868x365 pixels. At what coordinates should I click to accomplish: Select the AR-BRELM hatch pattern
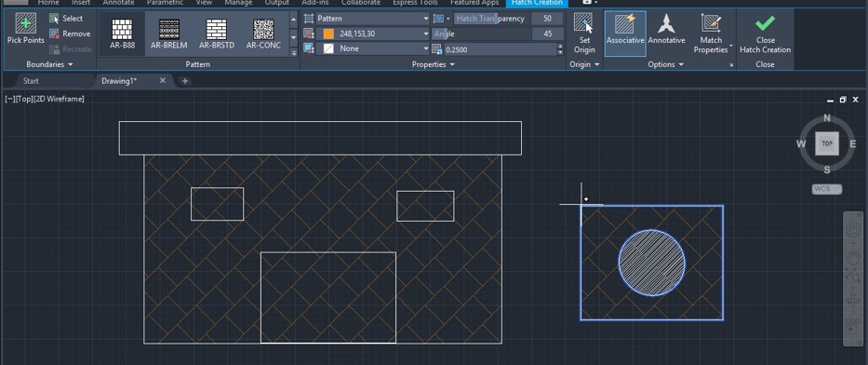[x=168, y=34]
